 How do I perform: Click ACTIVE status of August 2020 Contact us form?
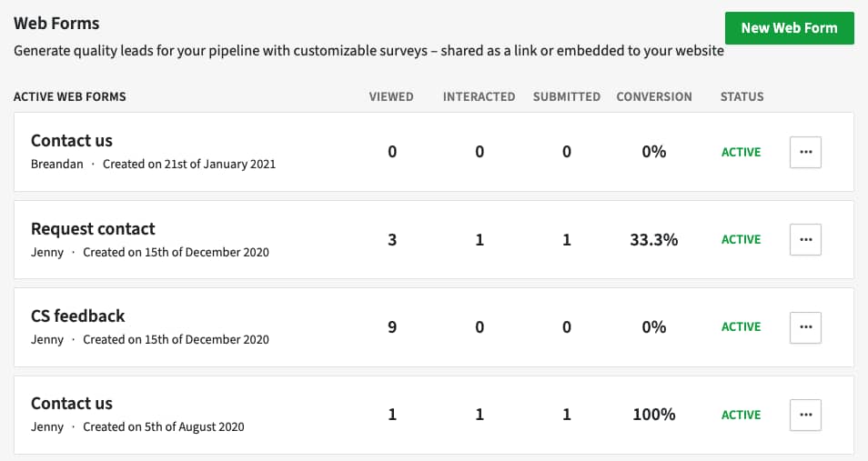click(742, 415)
